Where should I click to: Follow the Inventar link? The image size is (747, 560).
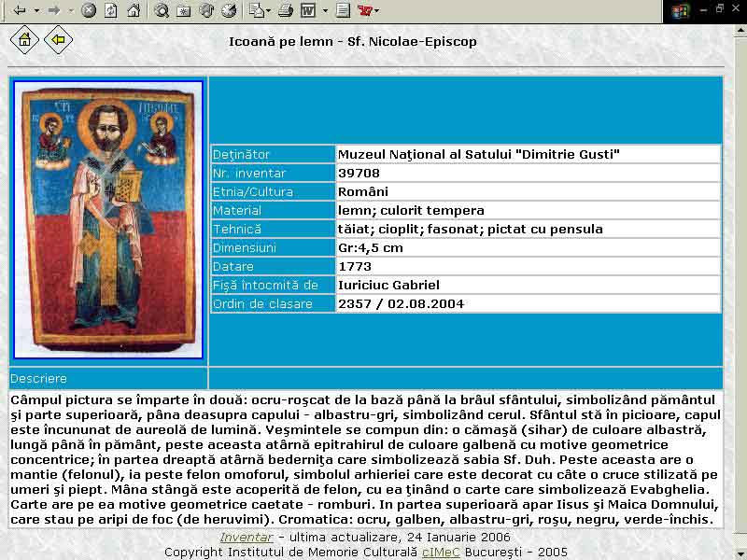[x=247, y=538]
